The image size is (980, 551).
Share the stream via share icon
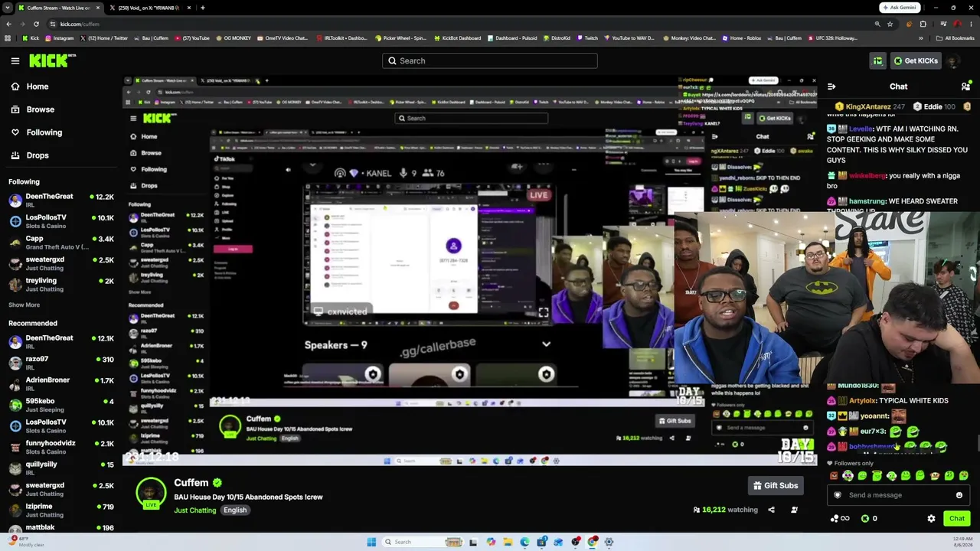coord(771,510)
